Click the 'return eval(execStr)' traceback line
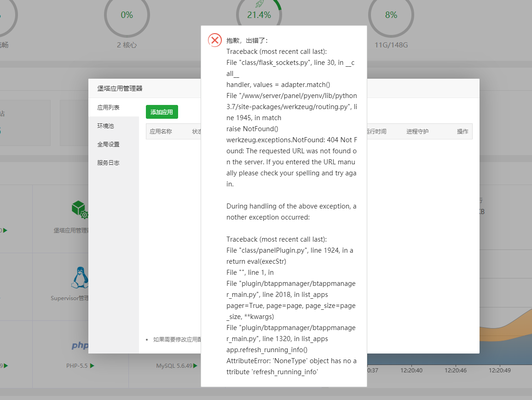This screenshot has height=400, width=532. click(x=256, y=261)
